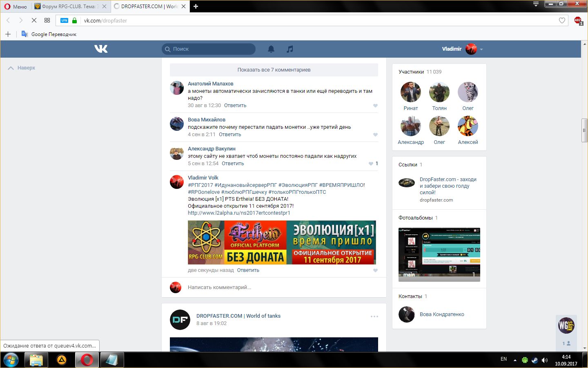Open the Opera Меню menu

16,7
